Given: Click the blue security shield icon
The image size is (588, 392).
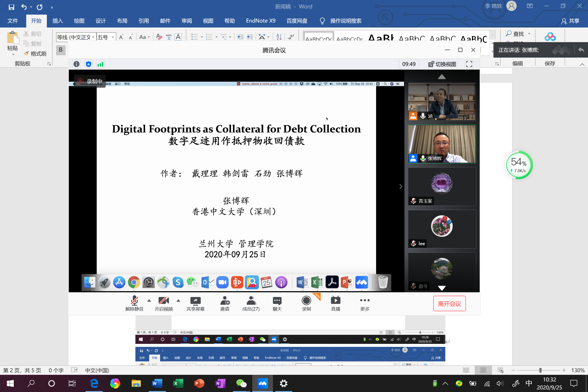Looking at the screenshot, I should coord(89,64).
